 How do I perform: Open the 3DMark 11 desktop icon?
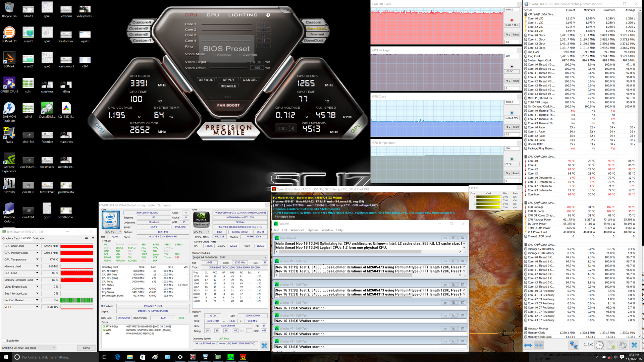coord(9,35)
